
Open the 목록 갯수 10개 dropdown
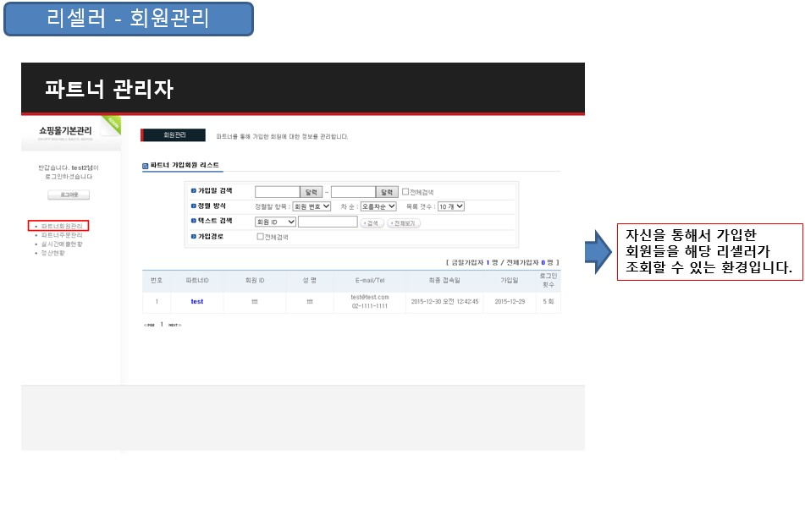coord(450,206)
